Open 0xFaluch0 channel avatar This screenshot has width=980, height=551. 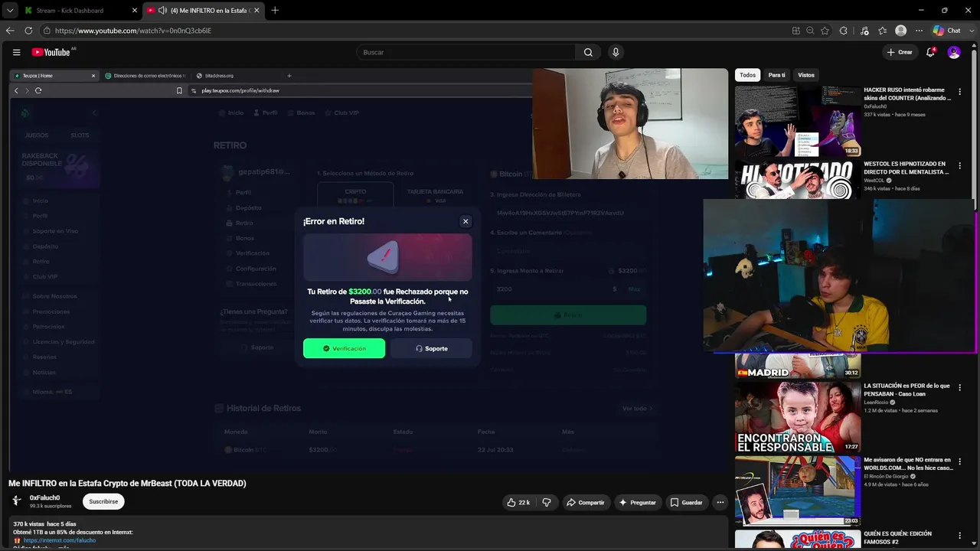click(17, 501)
